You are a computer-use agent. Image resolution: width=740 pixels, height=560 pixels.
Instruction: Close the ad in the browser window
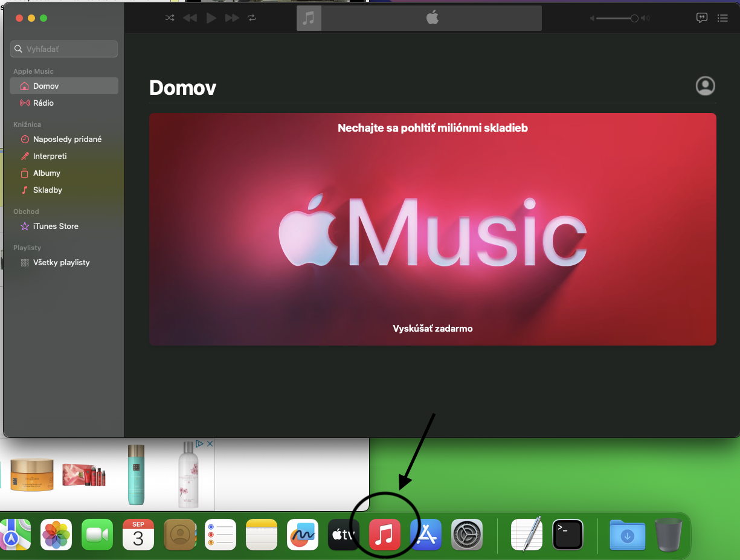pyautogui.click(x=210, y=443)
